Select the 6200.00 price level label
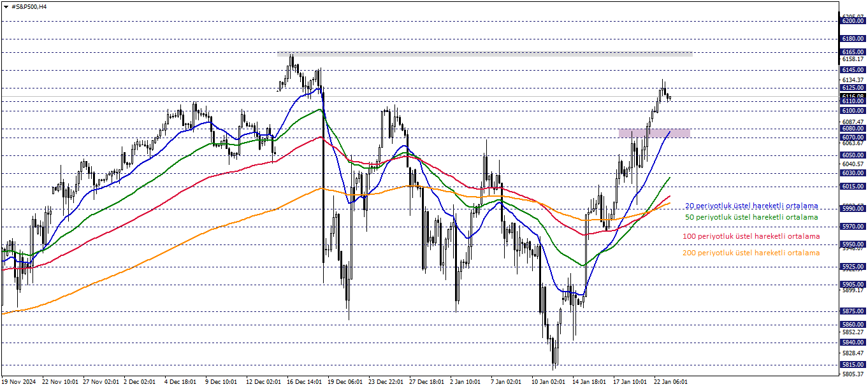 tap(853, 20)
